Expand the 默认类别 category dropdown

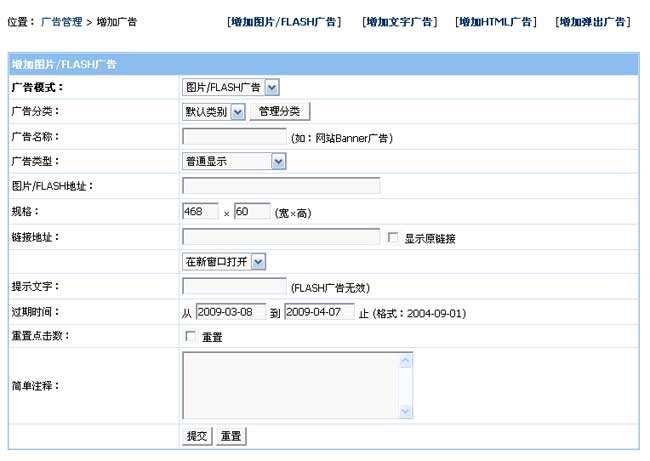pos(213,112)
